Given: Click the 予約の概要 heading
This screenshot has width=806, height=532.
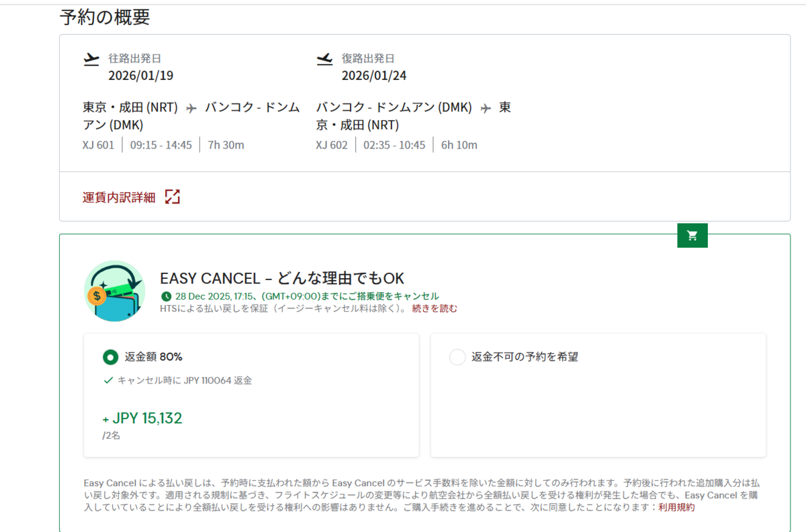Looking at the screenshot, I should click(105, 17).
